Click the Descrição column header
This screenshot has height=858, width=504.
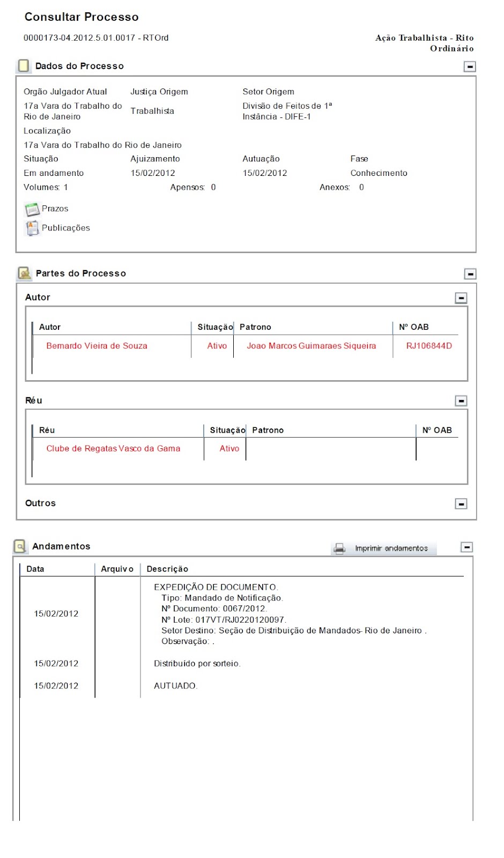coord(167,569)
